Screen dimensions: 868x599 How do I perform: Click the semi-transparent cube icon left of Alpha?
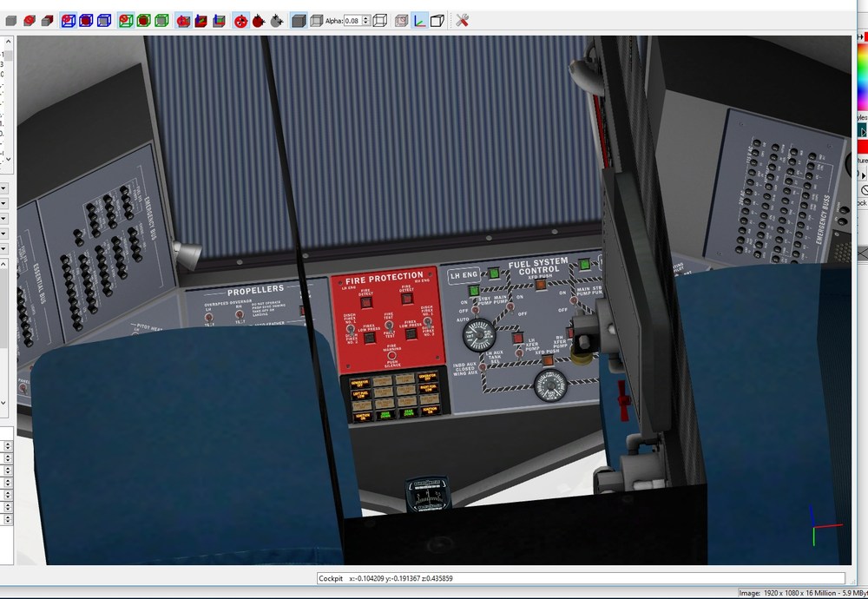(316, 21)
